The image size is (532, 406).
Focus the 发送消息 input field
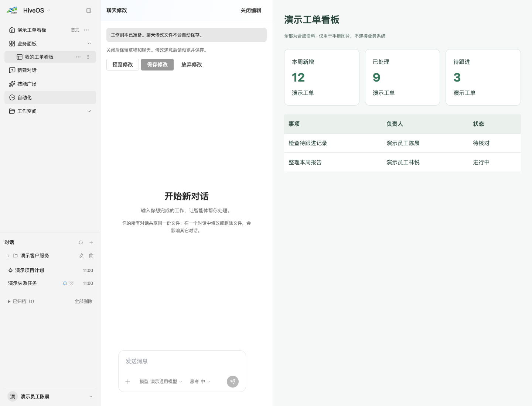(182, 361)
